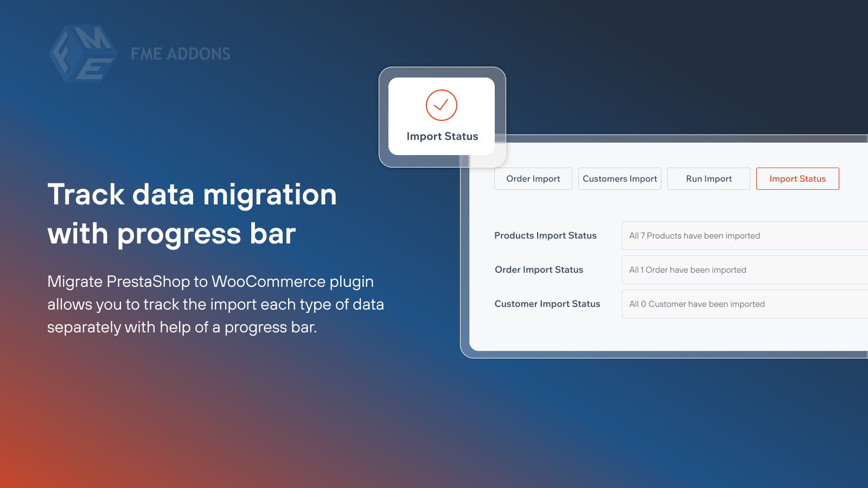
Task: Open the Order Import tab
Action: [533, 178]
